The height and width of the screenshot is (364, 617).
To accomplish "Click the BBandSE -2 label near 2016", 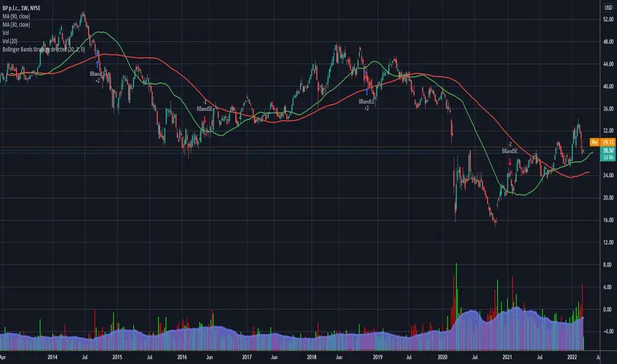I will (205, 105).
